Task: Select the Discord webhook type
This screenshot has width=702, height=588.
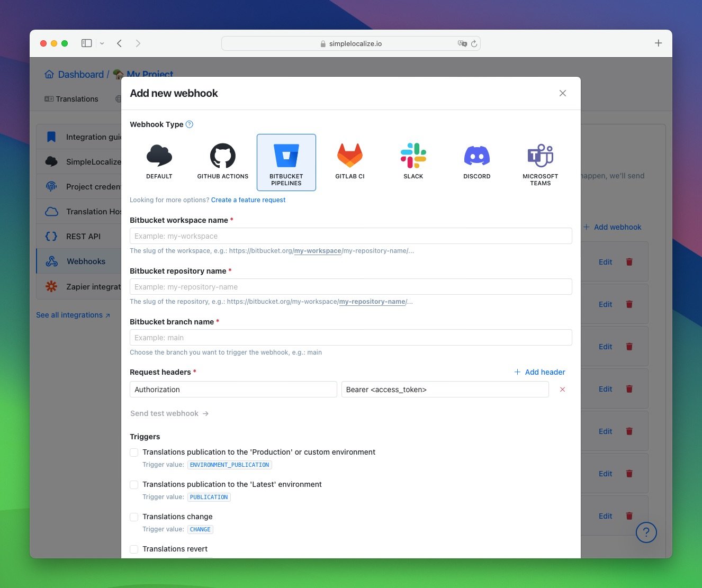Action: point(477,162)
